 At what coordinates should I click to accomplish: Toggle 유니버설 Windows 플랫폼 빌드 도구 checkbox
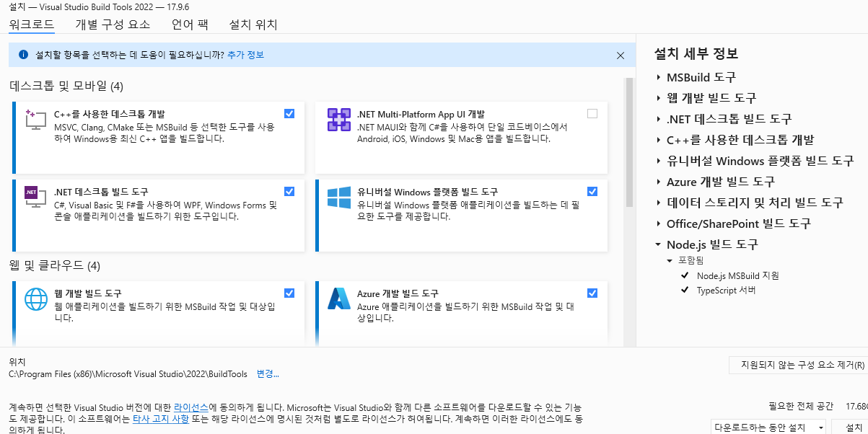592,191
